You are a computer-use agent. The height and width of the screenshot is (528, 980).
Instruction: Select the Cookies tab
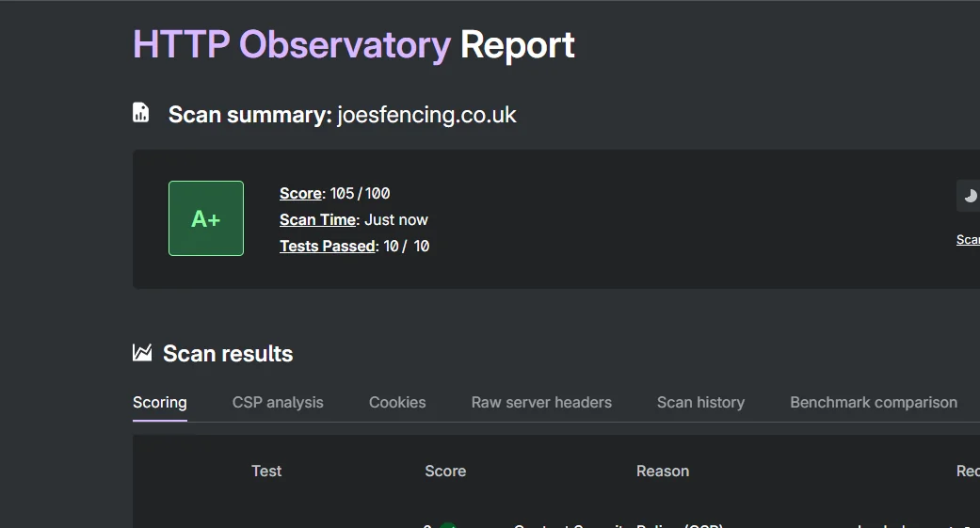[397, 403]
